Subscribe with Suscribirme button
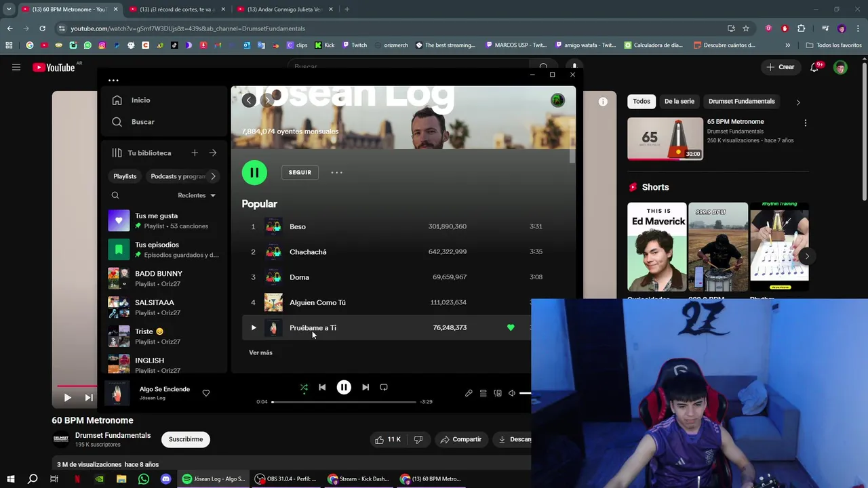Viewport: 868px width, 488px height. click(x=186, y=439)
